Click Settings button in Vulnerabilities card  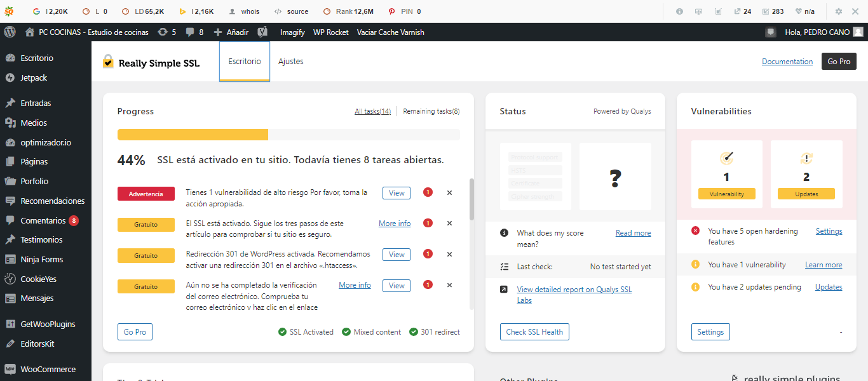(710, 332)
